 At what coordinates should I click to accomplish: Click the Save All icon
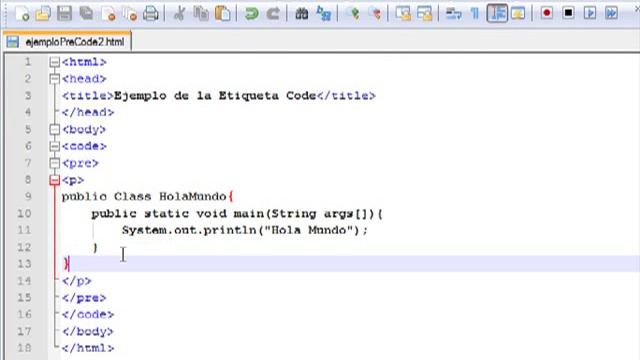[86, 13]
